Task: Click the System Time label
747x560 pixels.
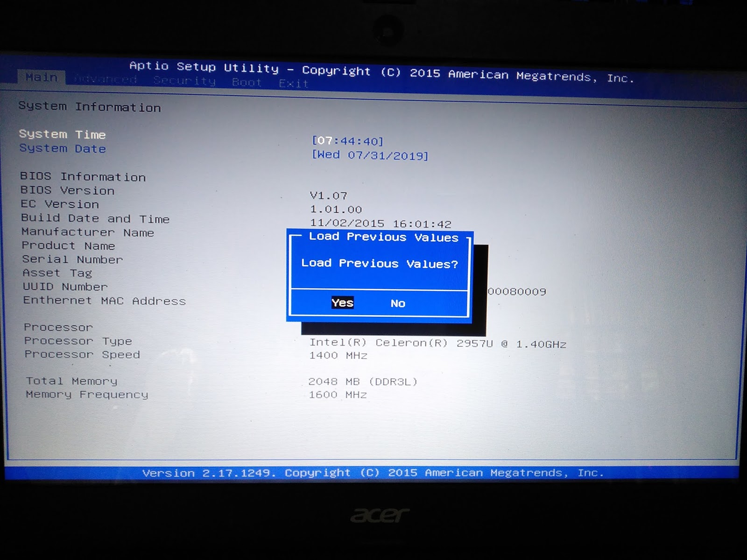Action: 62,134
